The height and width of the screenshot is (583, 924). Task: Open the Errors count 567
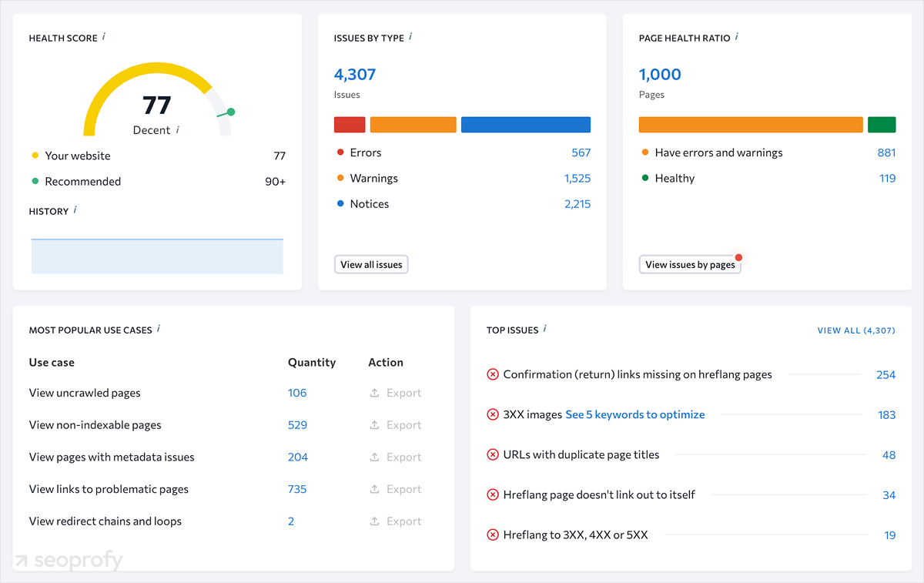[581, 152]
